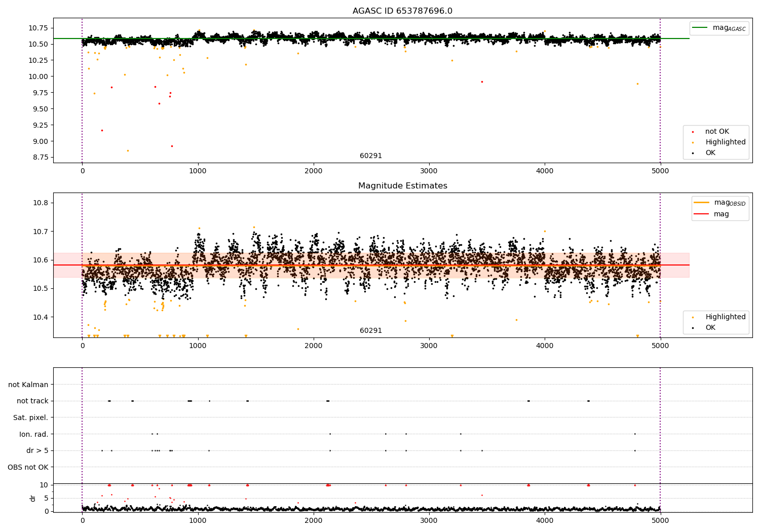Click the 'AGASC ID 653787696.0' plot title

click(402, 11)
